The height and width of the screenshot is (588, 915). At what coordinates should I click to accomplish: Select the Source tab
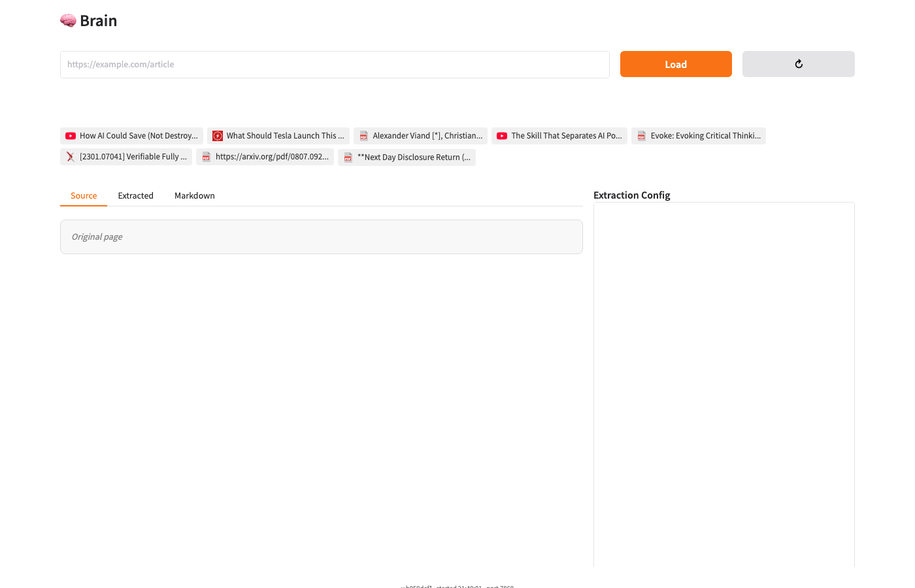[84, 195]
